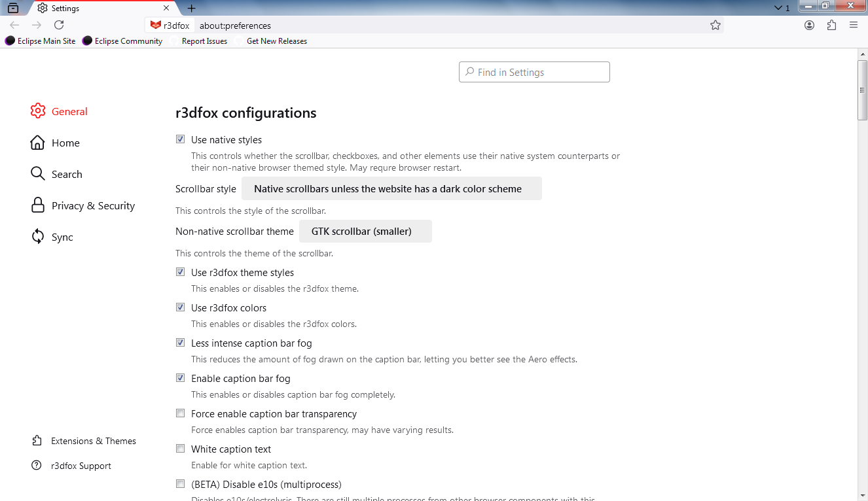The image size is (868, 501).
Task: Click 'Enable for white caption text.' description
Action: [x=249, y=465]
